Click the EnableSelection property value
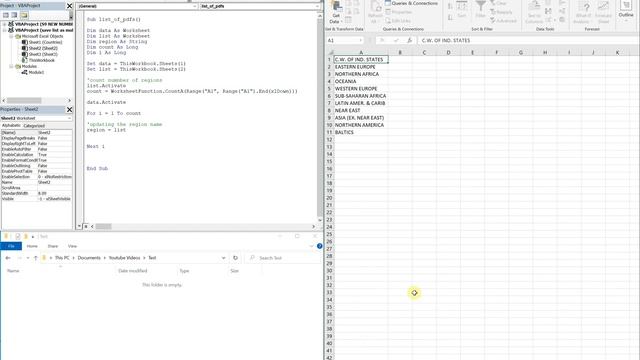The height and width of the screenshot is (360, 640). [x=55, y=177]
